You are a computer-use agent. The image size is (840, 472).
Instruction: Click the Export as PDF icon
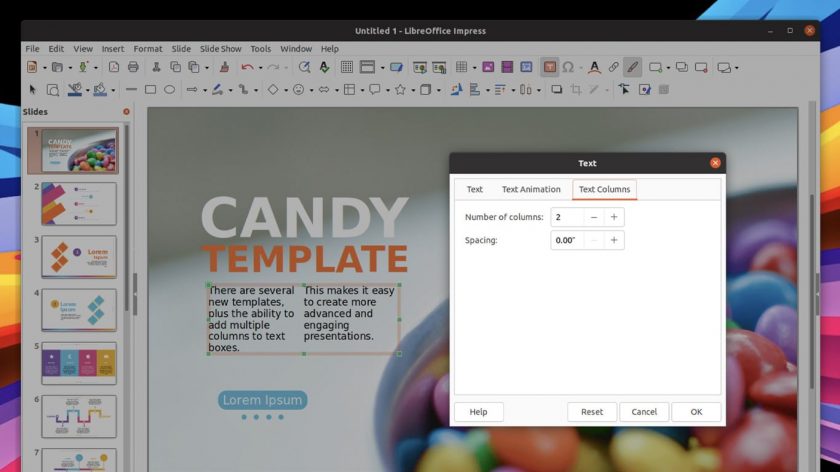coord(114,67)
